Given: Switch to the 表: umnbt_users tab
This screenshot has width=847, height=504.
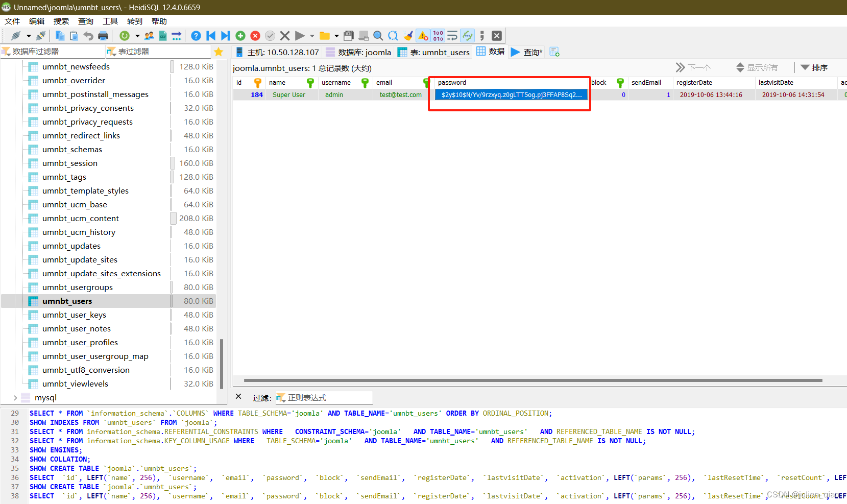Looking at the screenshot, I should coord(434,52).
